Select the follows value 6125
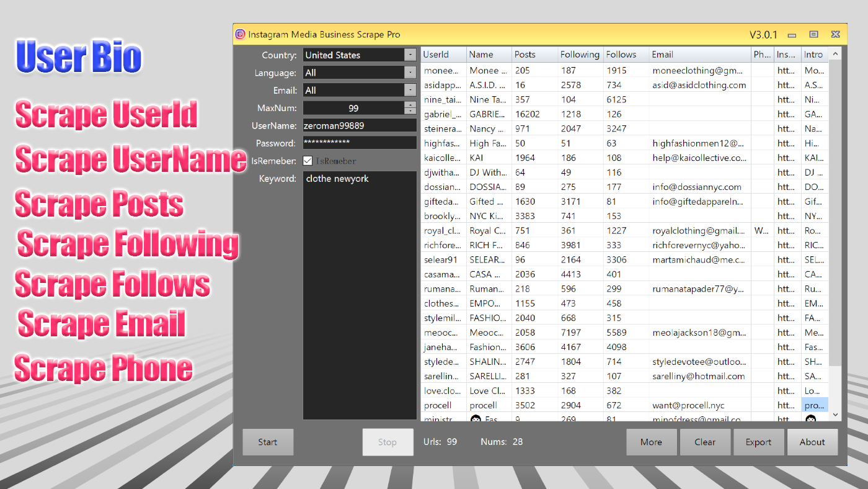Screen dimensions: 868x489 [x=626, y=99]
